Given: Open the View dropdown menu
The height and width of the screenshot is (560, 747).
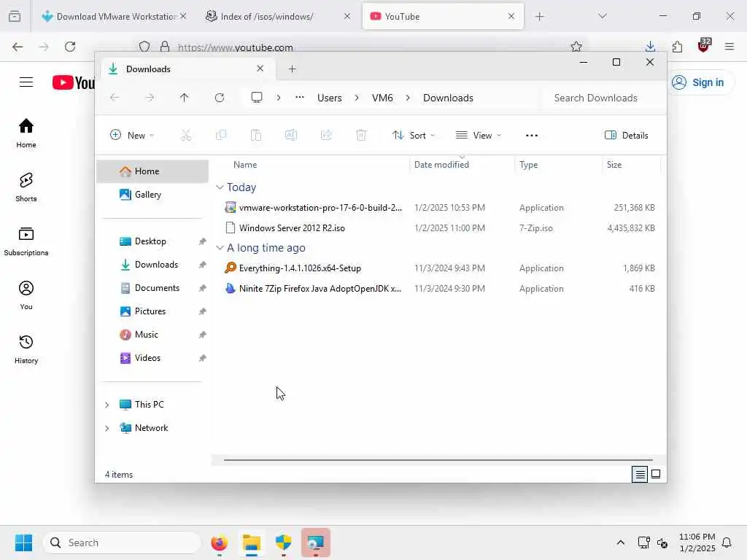Looking at the screenshot, I should tap(479, 135).
